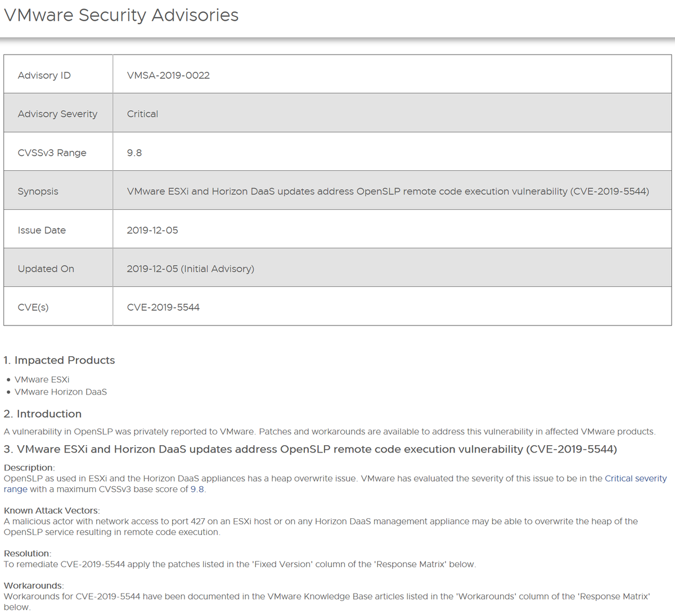Select the Critical severity value

[142, 114]
